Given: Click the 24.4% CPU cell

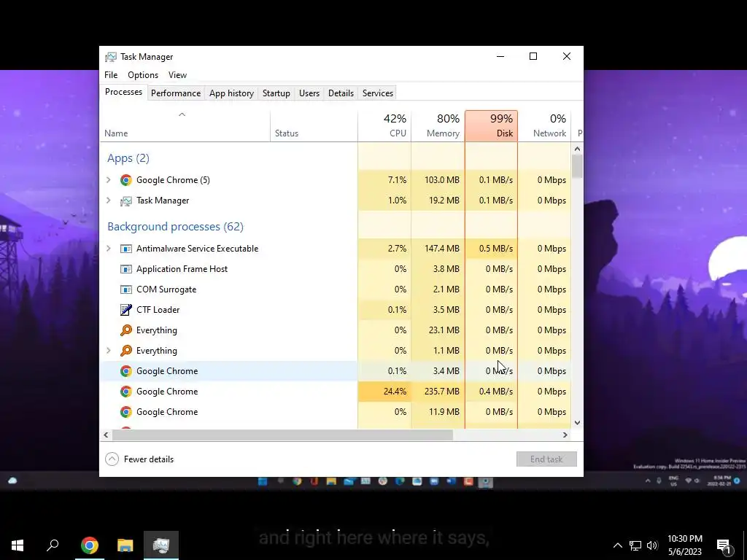Looking at the screenshot, I should click(384, 392).
